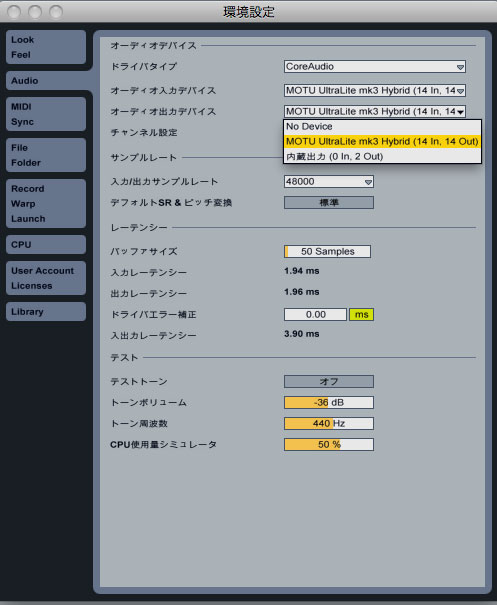The image size is (497, 605).
Task: Expand the 48000 sample rate dropdown
Action: tap(329, 181)
